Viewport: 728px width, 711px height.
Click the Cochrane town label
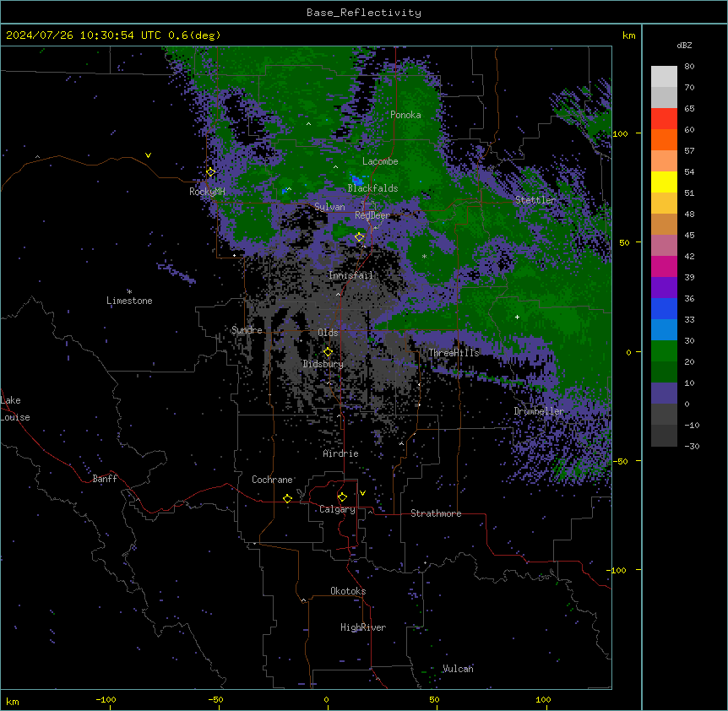click(272, 480)
